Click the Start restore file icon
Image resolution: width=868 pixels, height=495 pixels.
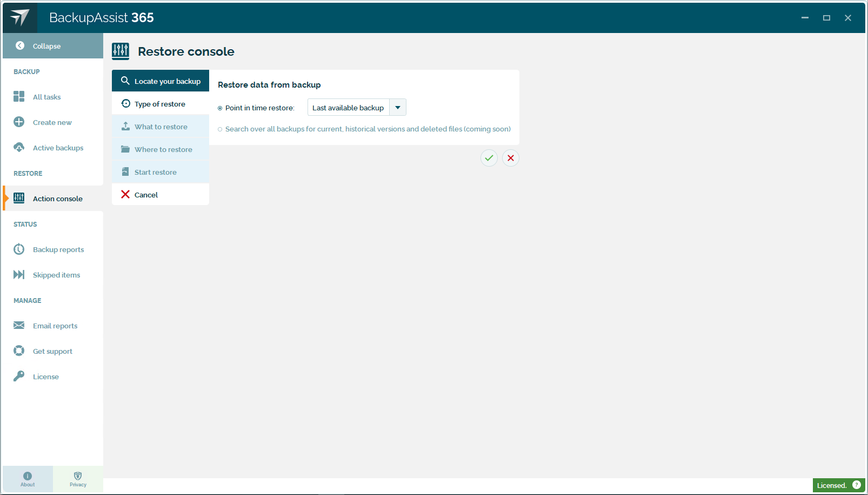[x=125, y=171]
